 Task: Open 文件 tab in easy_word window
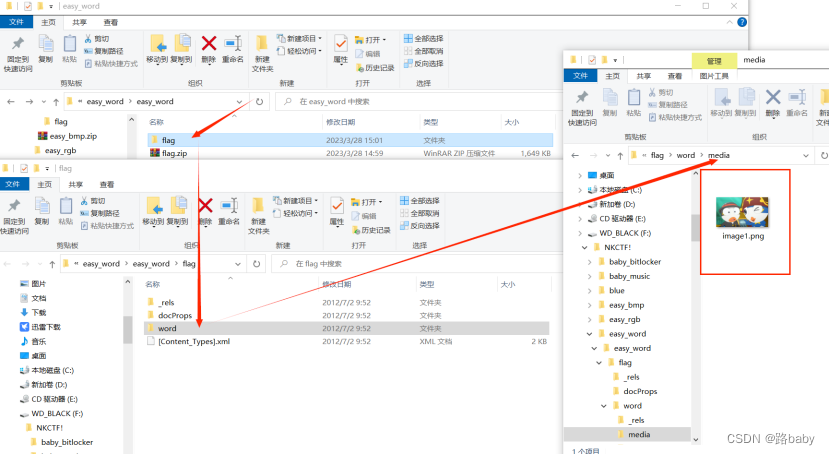tap(16, 22)
